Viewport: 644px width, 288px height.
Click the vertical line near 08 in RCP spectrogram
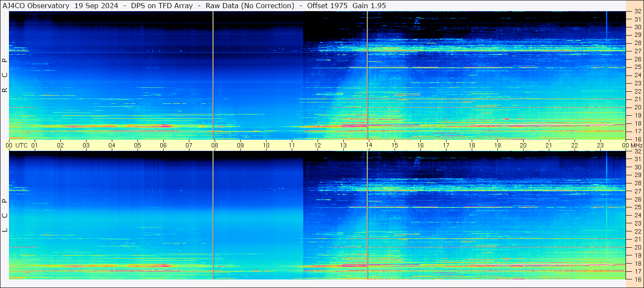pyautogui.click(x=213, y=75)
